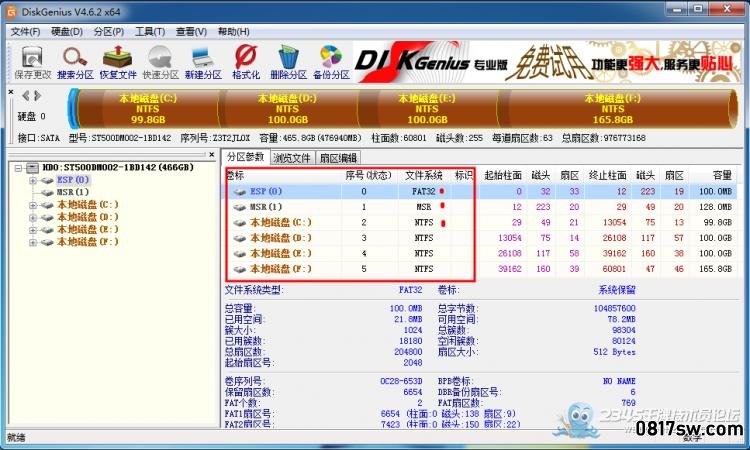Close the left tree panel with X

pos(211,154)
